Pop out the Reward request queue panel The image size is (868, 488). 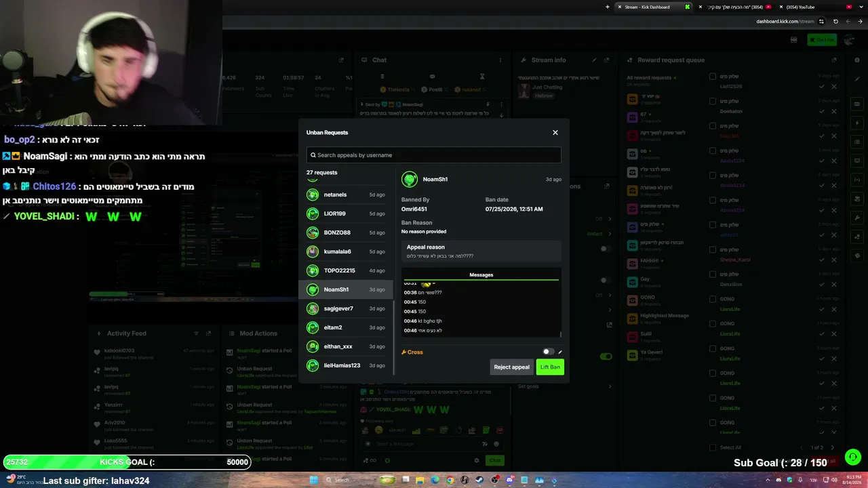(835, 60)
